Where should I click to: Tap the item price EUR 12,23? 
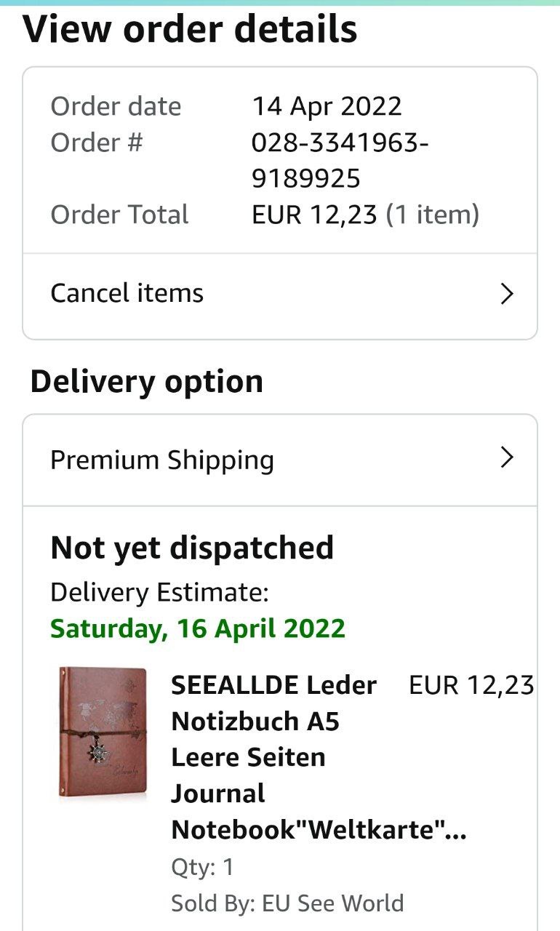click(471, 685)
